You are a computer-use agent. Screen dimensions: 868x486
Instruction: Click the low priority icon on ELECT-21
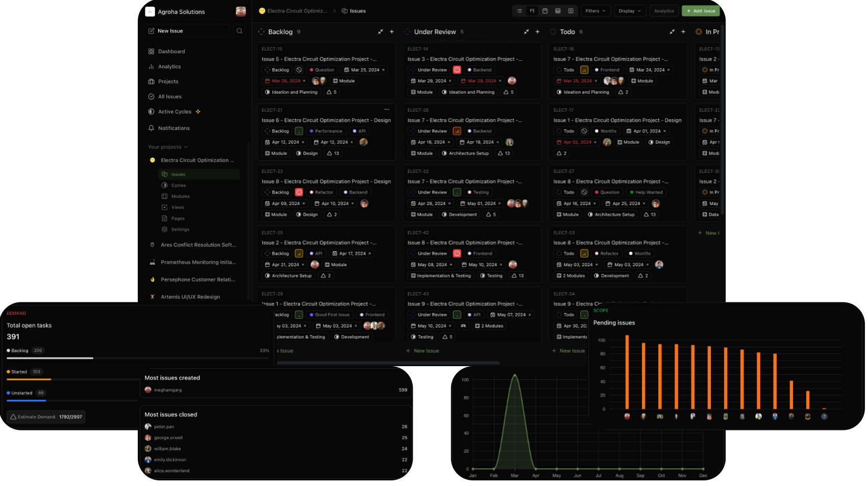click(299, 131)
